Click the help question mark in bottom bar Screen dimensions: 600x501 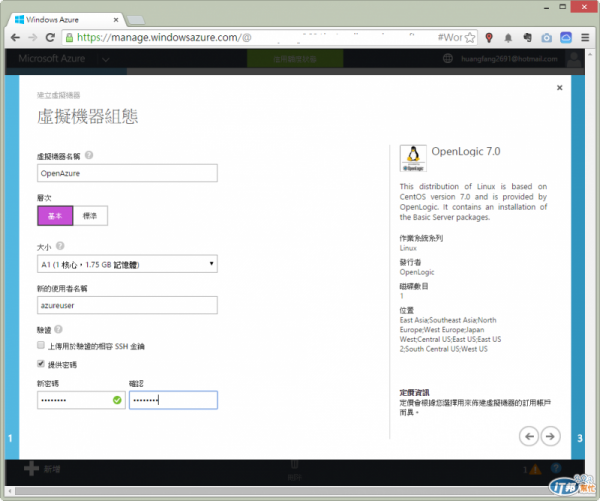coord(556,468)
